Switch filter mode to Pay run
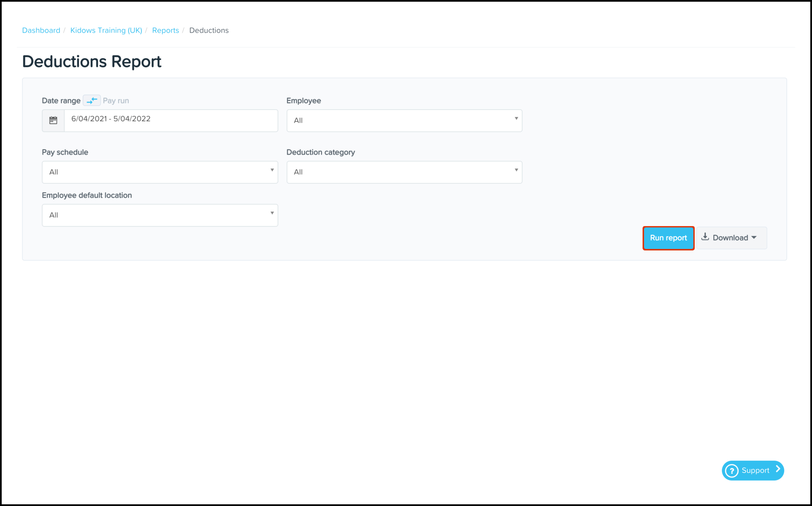Viewport: 812px width, 506px height. coord(116,101)
